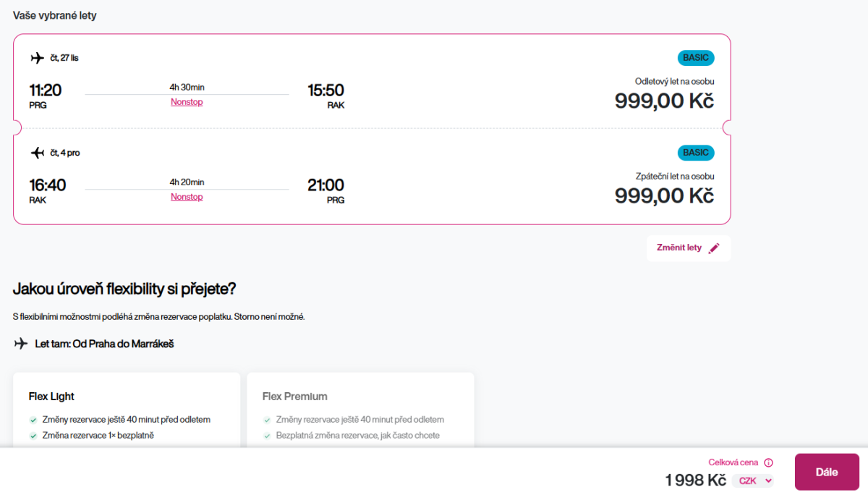Screen dimensions: 868x495
Task: Click Nonstop link for PRG to RAK flight
Action: [x=187, y=102]
